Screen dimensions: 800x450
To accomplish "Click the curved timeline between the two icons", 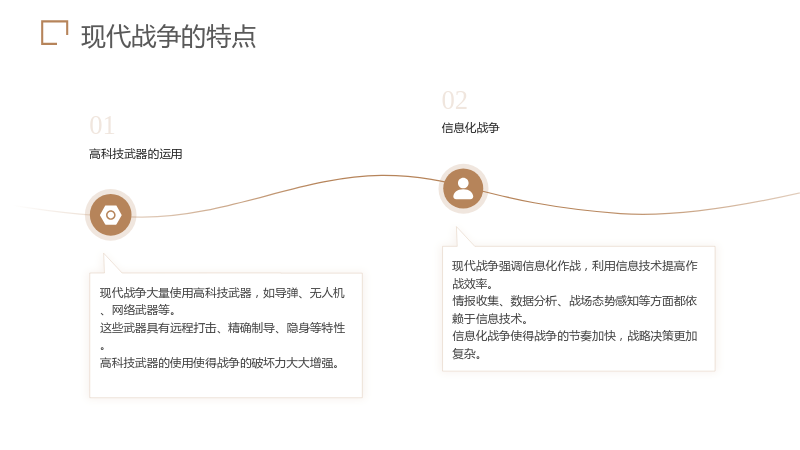I will click(286, 191).
